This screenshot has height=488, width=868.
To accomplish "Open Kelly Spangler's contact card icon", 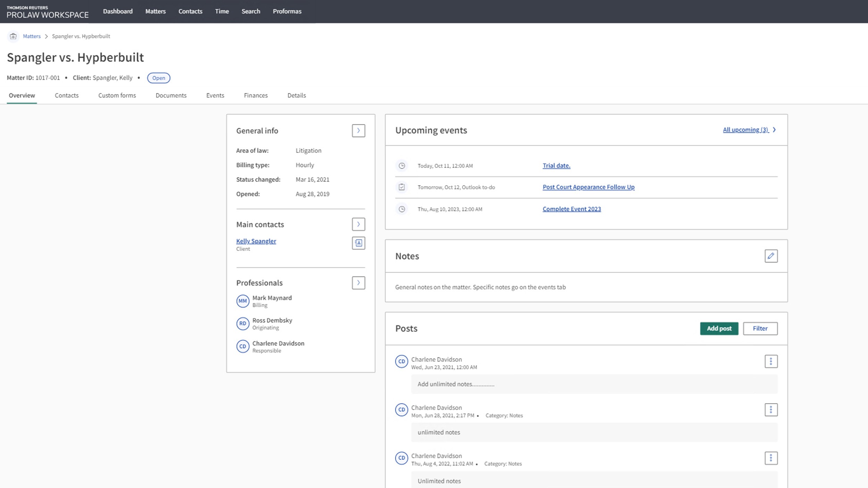I will [x=358, y=243].
